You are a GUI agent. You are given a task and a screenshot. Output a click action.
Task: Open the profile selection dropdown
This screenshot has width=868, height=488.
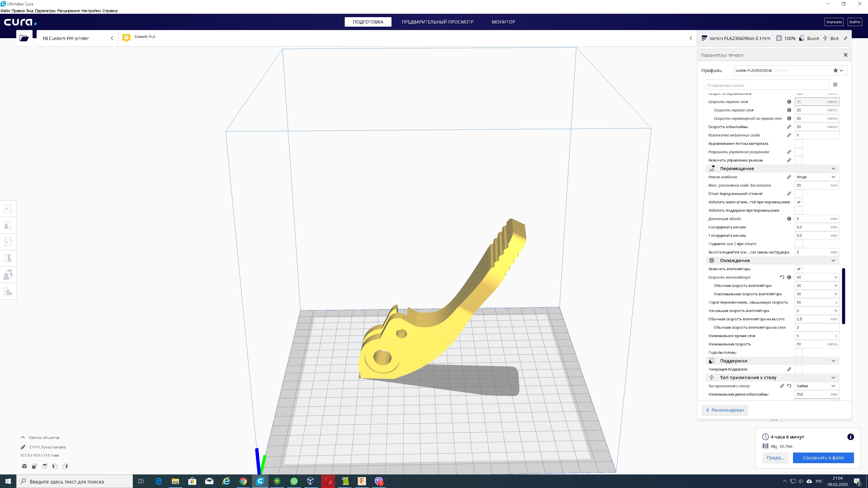click(x=790, y=70)
